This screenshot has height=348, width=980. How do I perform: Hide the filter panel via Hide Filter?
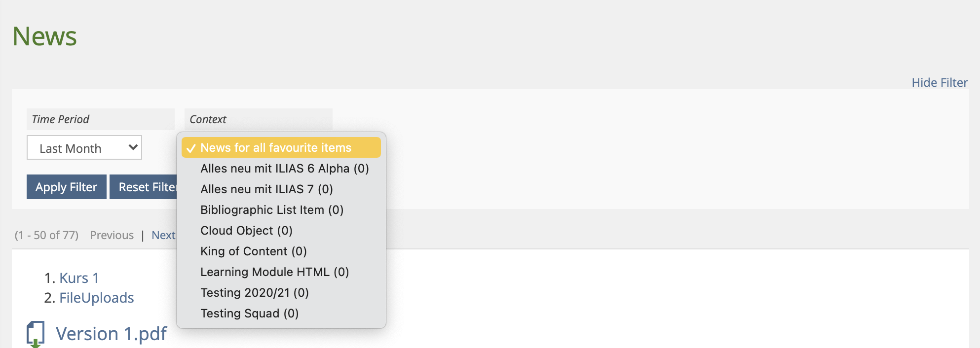tap(939, 82)
